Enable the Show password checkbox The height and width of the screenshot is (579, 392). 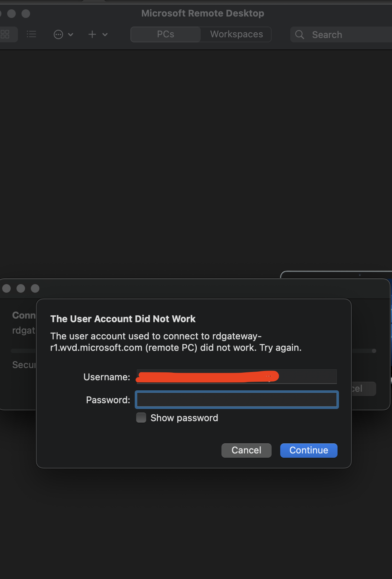[141, 418]
